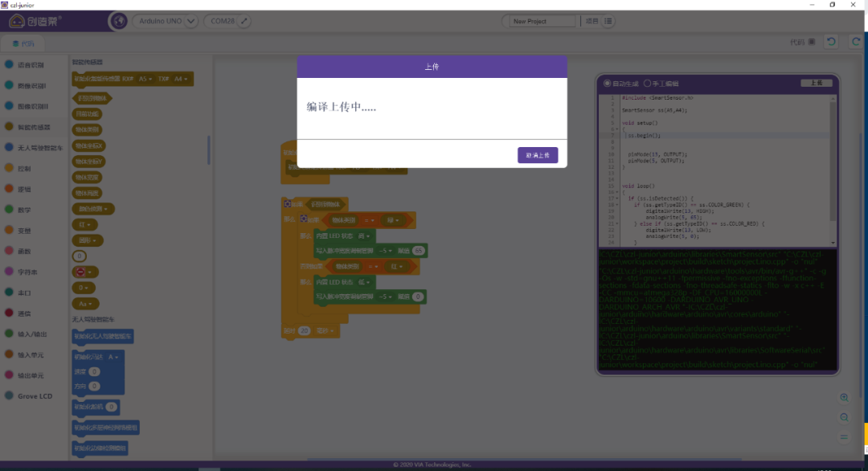Zoom in on the block workspace
The image size is (868, 471).
844,398
